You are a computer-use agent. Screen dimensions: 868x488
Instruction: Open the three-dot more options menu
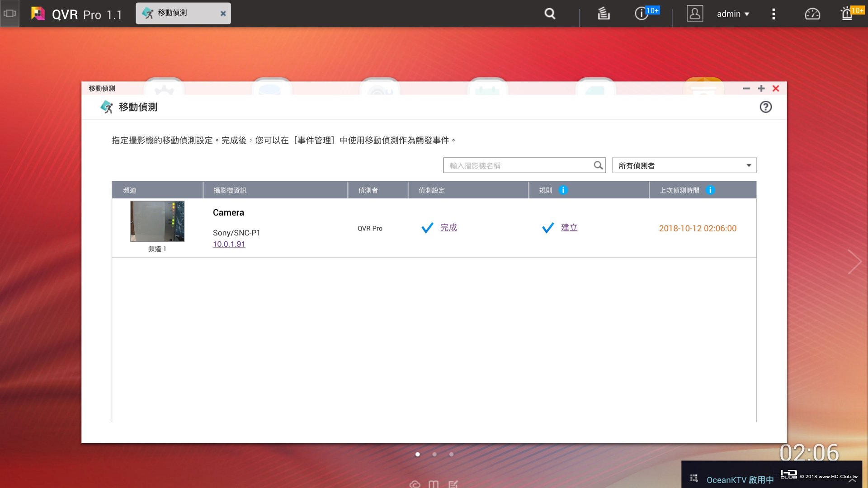coord(774,14)
